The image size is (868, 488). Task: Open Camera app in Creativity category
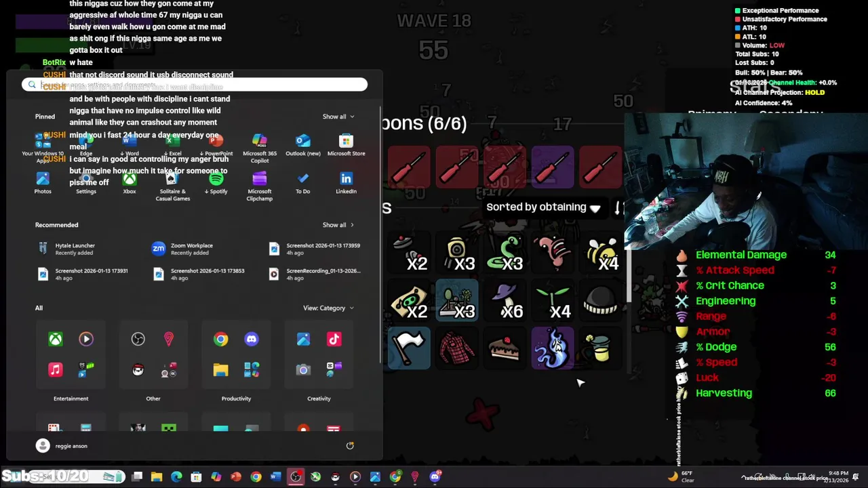click(303, 370)
